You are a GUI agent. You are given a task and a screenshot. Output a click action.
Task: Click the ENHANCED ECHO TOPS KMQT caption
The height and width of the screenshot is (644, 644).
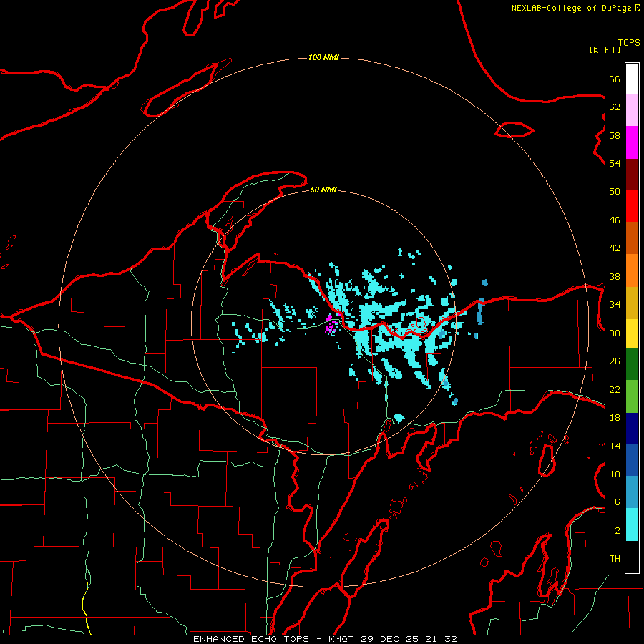(325, 639)
